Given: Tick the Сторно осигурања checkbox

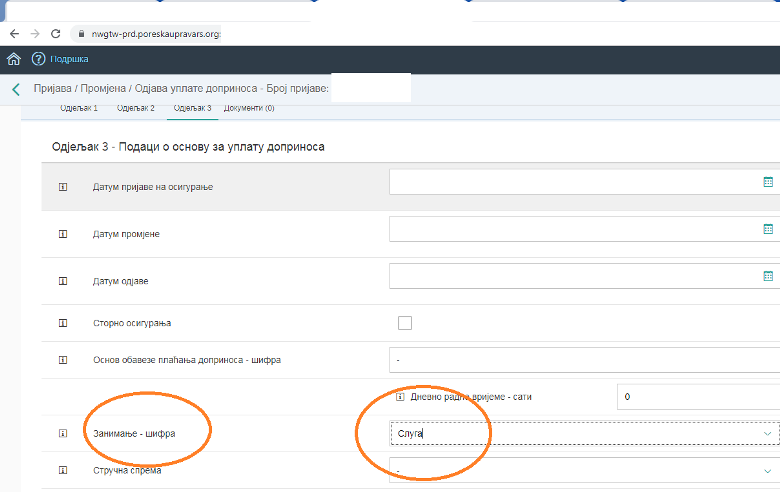Looking at the screenshot, I should click(405, 322).
